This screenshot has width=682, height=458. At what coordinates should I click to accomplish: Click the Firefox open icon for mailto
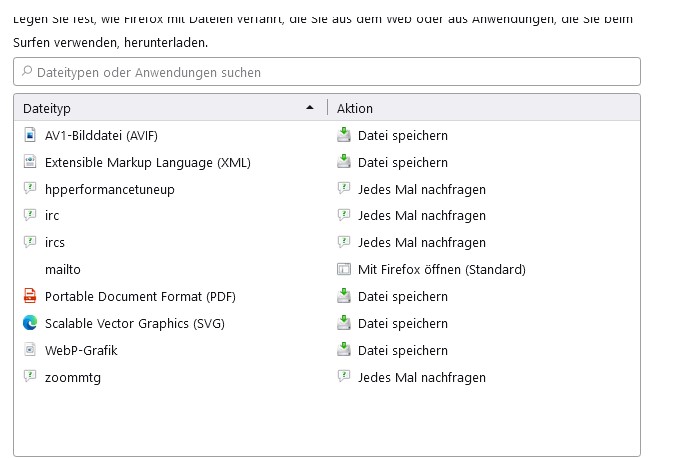click(x=344, y=269)
